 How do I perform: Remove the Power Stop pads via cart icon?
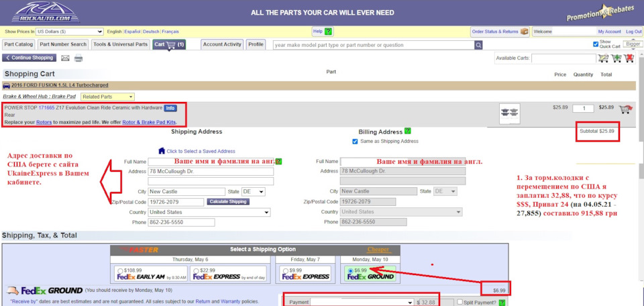pyautogui.click(x=625, y=109)
